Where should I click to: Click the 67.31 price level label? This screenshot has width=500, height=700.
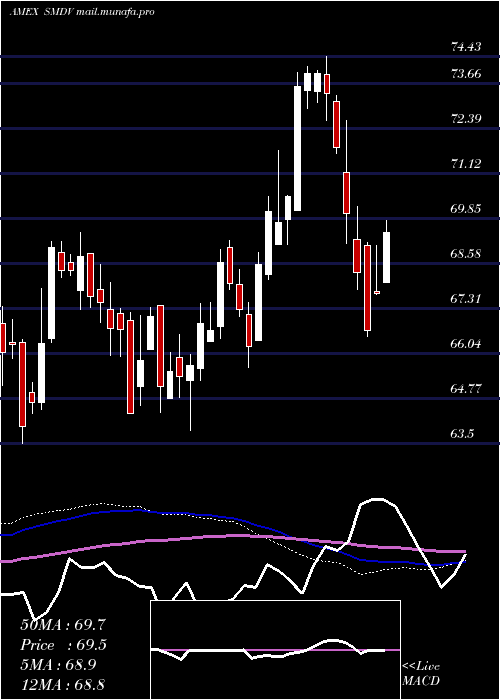tap(466, 299)
